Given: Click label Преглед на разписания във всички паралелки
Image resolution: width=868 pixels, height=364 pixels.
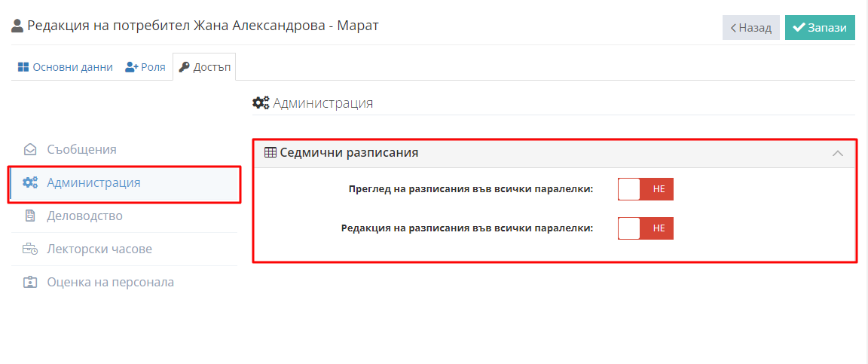Looking at the screenshot, I should coord(471,189).
